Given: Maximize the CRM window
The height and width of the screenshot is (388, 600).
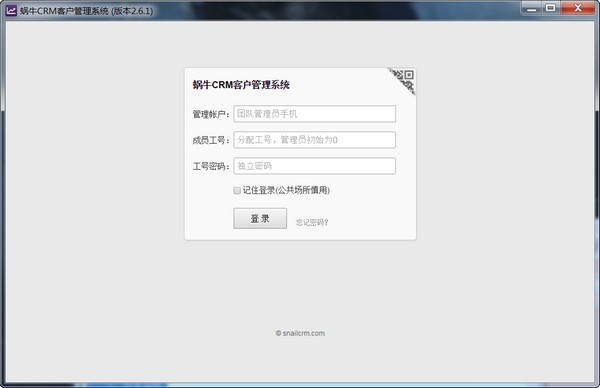Looking at the screenshot, I should click(551, 8).
